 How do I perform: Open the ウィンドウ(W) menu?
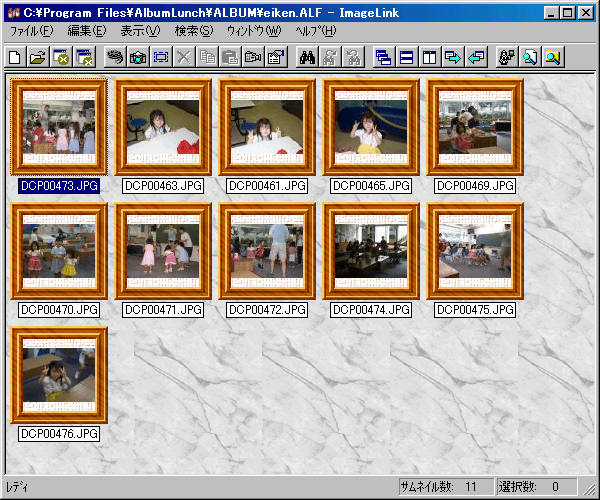click(x=254, y=31)
